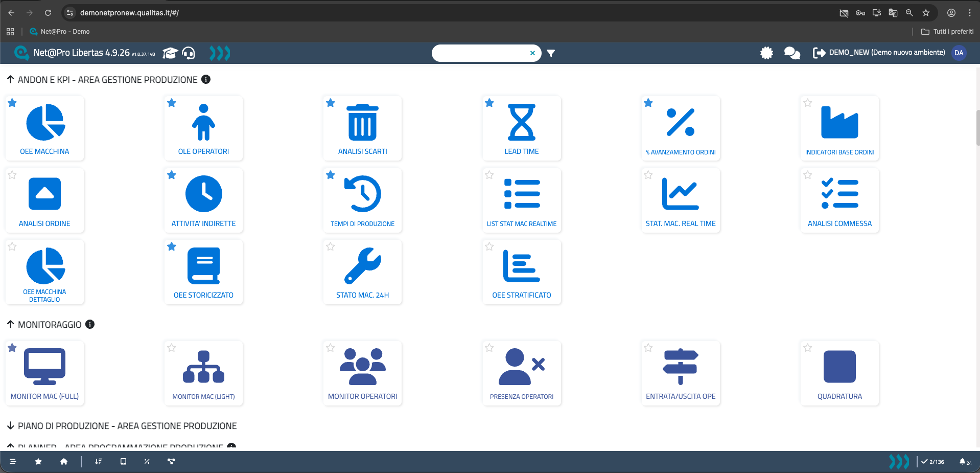980x473 pixels.
Task: Favorite the ANALISI COMMESSA tile star
Action: 807,175
